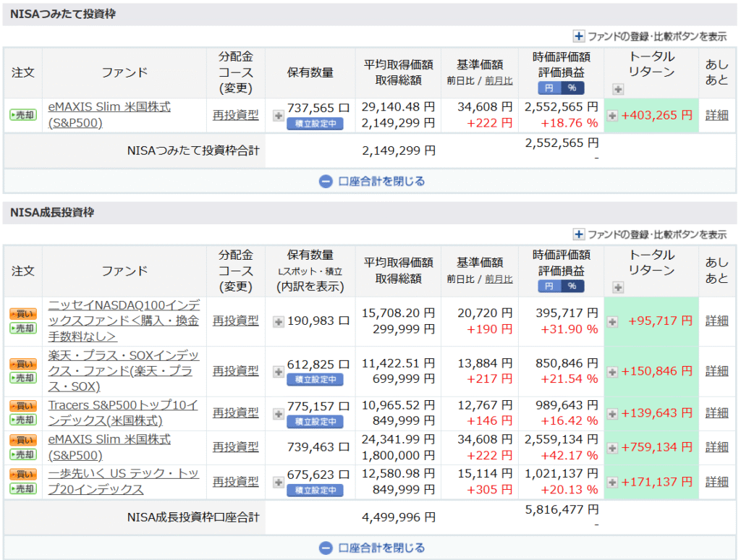
Task: Open 一歩先いく US テック・トップ20 link
Action: (x=123, y=482)
